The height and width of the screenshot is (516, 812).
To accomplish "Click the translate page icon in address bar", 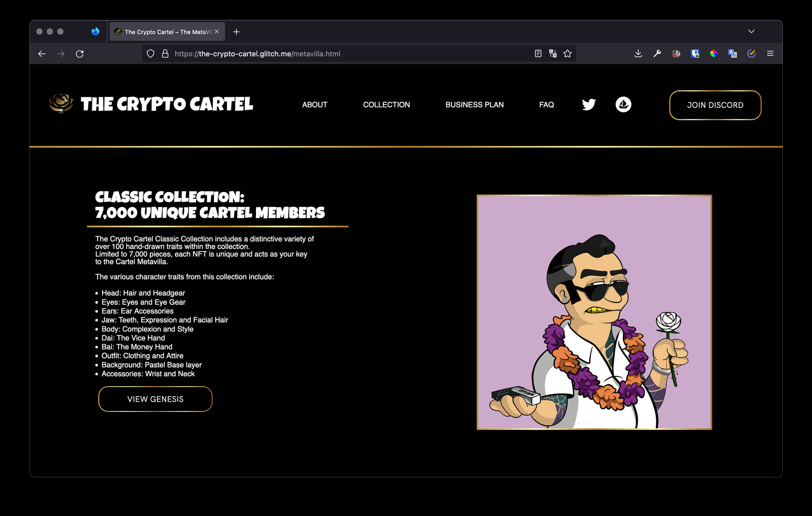I will pyautogui.click(x=553, y=54).
